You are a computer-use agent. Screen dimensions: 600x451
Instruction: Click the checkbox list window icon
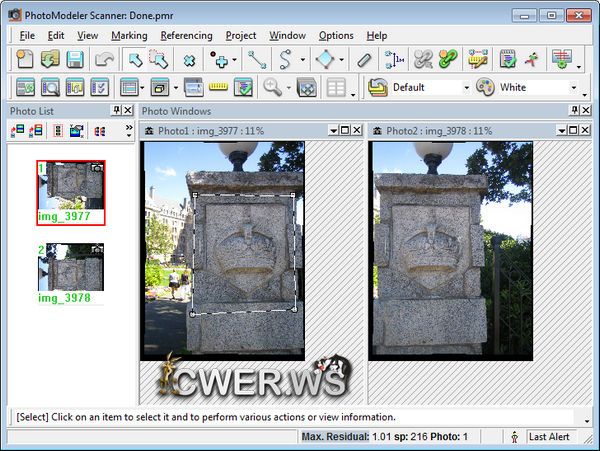(x=99, y=87)
